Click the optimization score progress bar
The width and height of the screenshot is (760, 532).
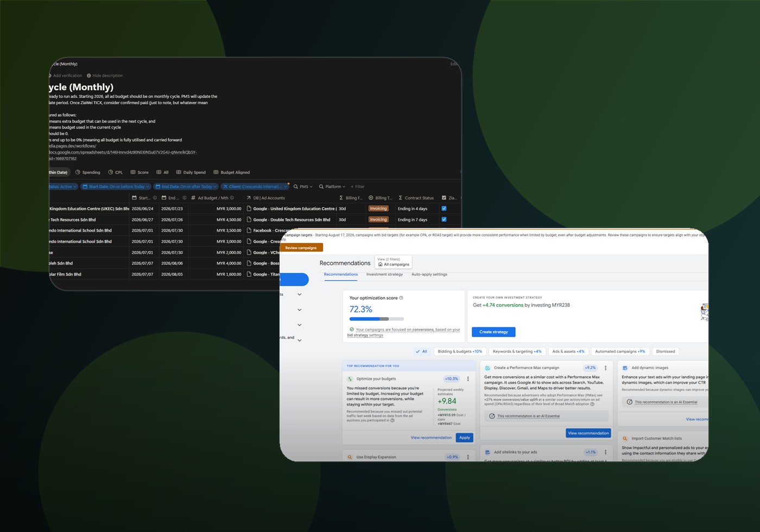[x=376, y=319]
